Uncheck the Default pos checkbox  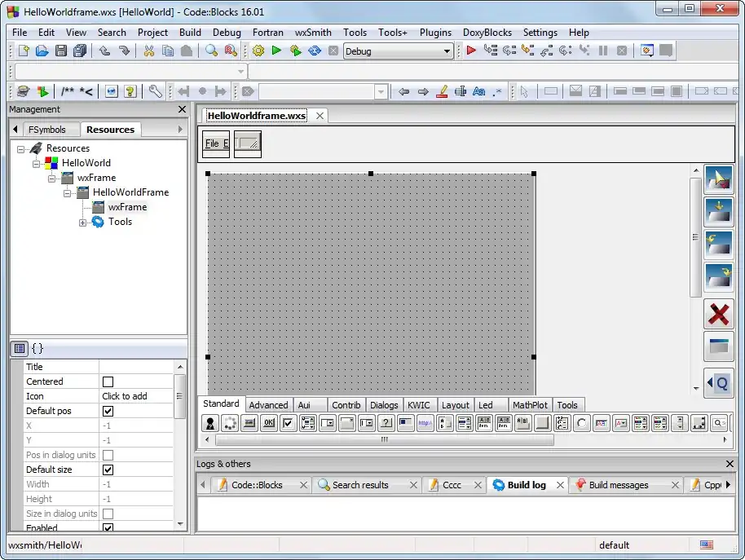click(108, 411)
